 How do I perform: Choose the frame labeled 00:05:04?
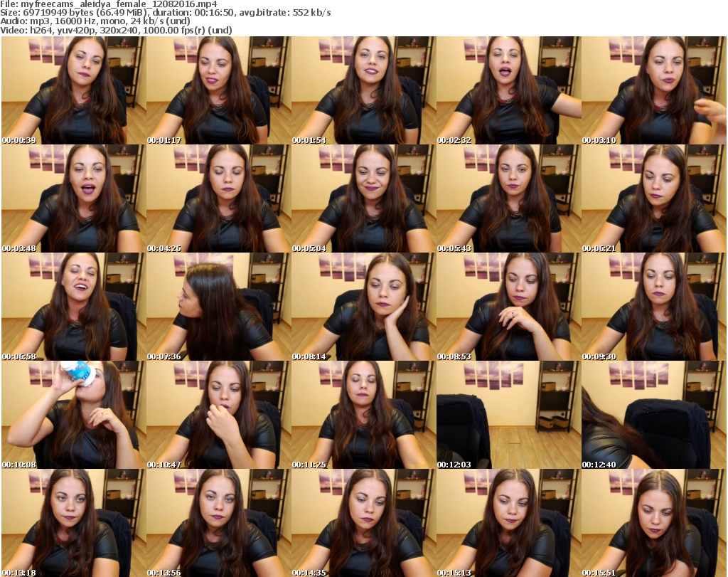click(x=363, y=198)
